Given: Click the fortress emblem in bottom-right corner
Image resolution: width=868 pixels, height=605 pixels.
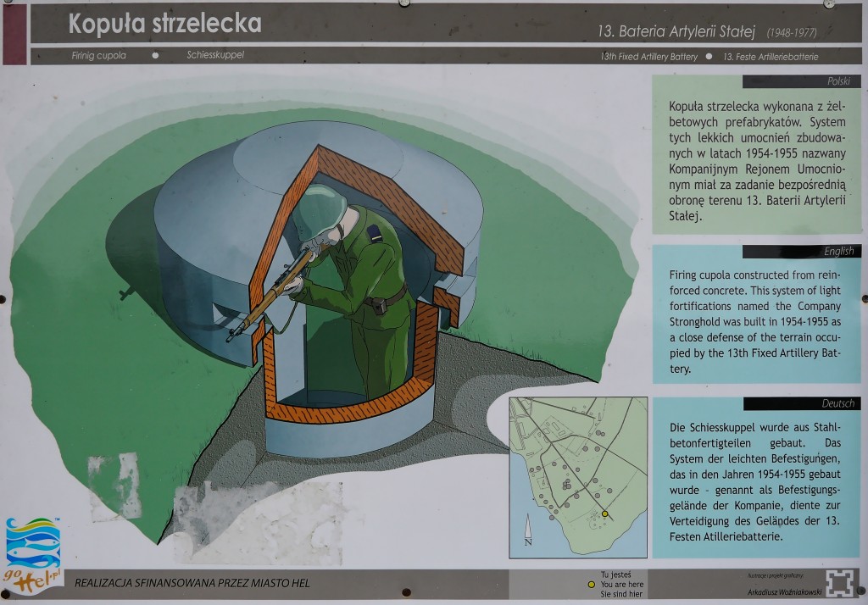Looking at the screenshot, I should pos(838,583).
